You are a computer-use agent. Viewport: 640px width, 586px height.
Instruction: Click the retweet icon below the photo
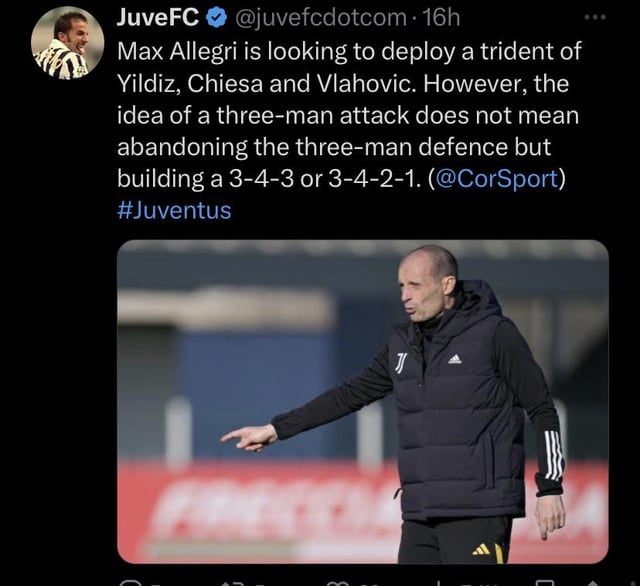point(231,583)
